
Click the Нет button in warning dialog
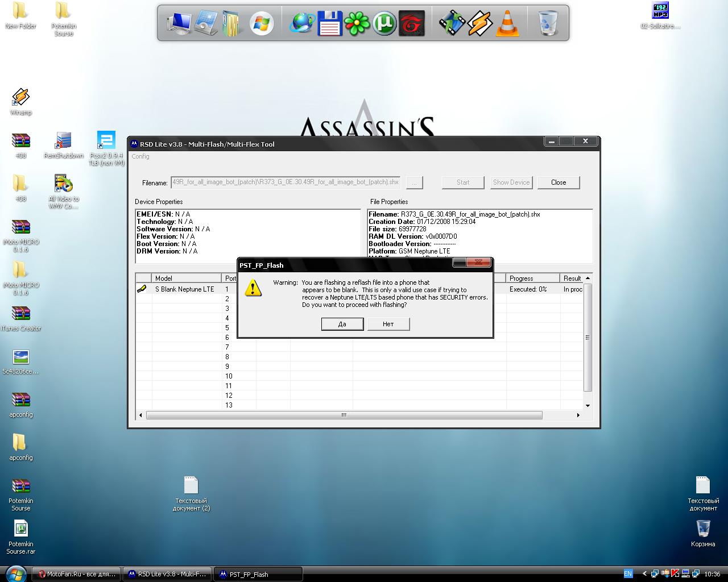[388, 324]
